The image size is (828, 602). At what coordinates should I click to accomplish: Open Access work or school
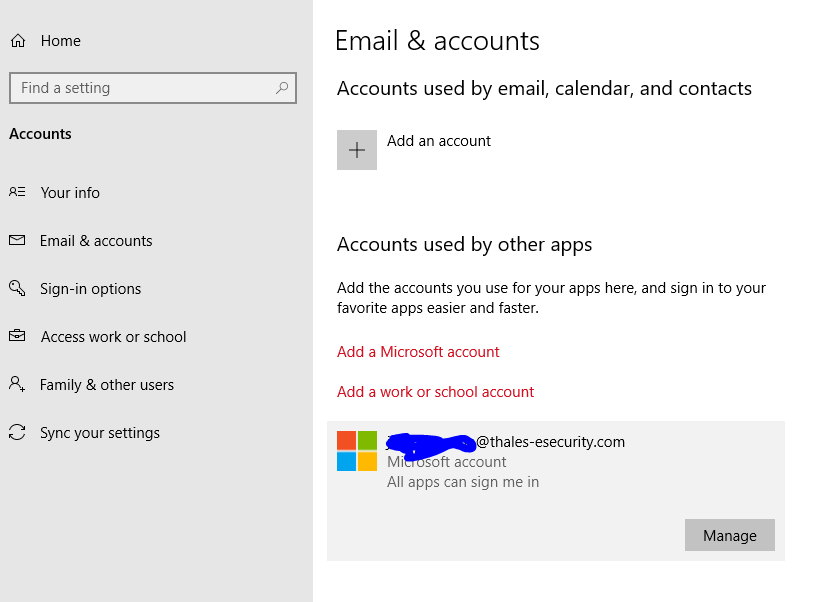tap(114, 337)
